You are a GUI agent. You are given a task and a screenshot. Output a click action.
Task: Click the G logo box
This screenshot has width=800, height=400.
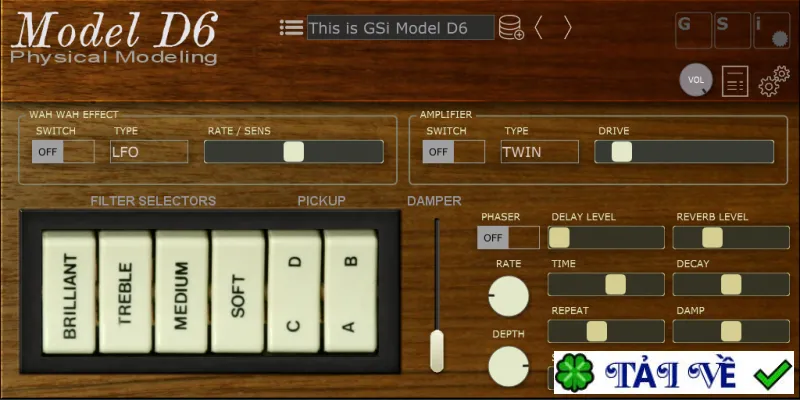(x=693, y=31)
